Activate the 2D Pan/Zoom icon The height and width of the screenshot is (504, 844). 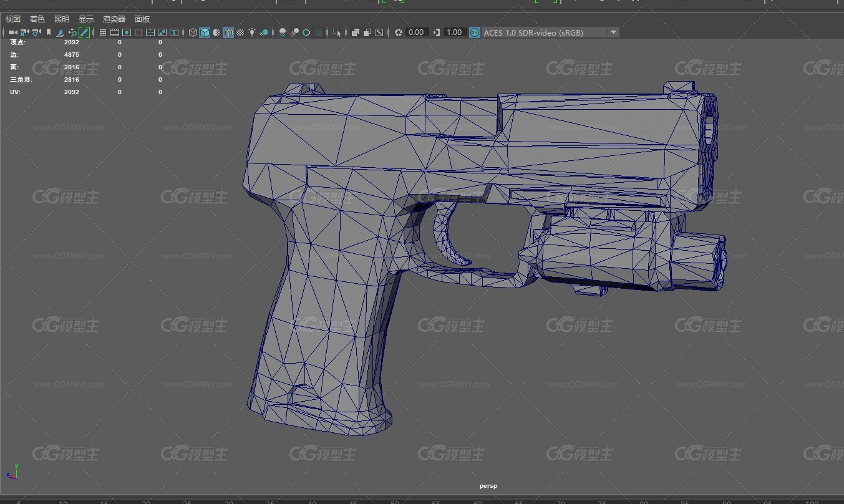(x=72, y=32)
